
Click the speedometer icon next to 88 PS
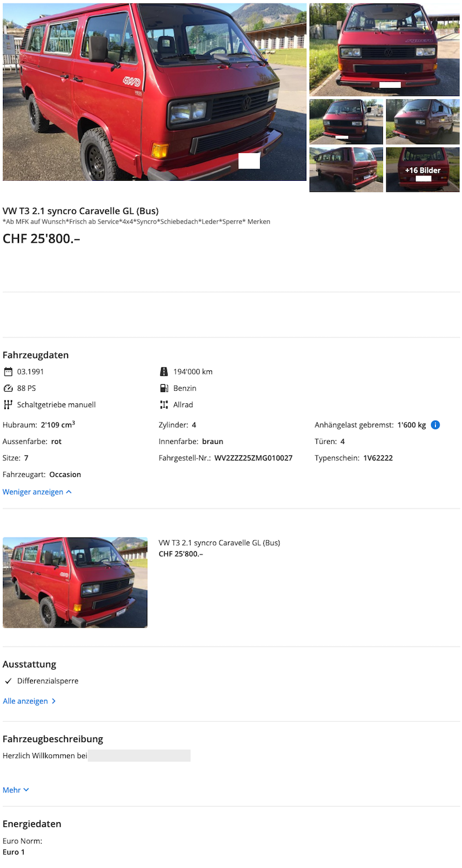pos(8,388)
